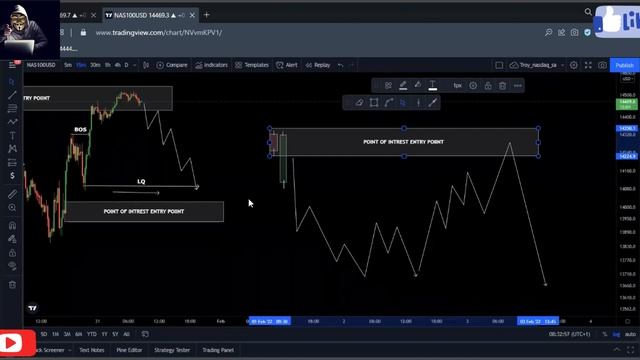Screen dimensions: 640x360
Task: Open the main hamburger menu
Action: tap(13, 65)
